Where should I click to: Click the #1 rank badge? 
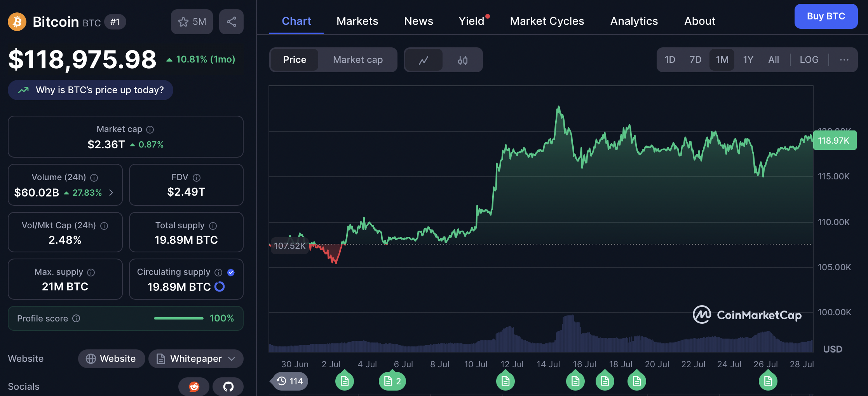pos(115,22)
